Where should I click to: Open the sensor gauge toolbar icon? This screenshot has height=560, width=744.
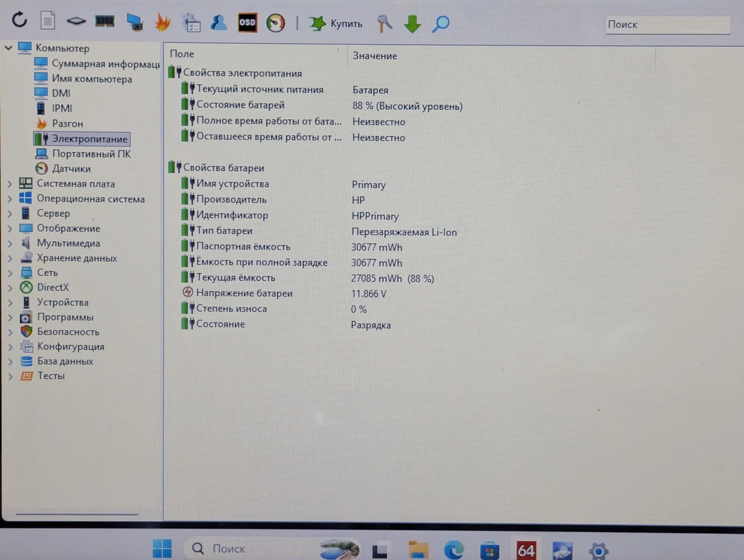276,23
